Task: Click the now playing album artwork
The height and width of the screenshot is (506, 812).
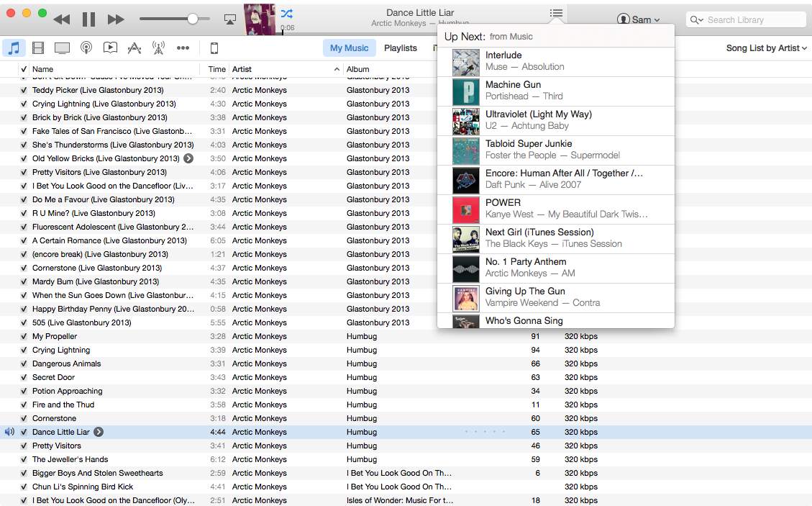Action: click(260, 19)
